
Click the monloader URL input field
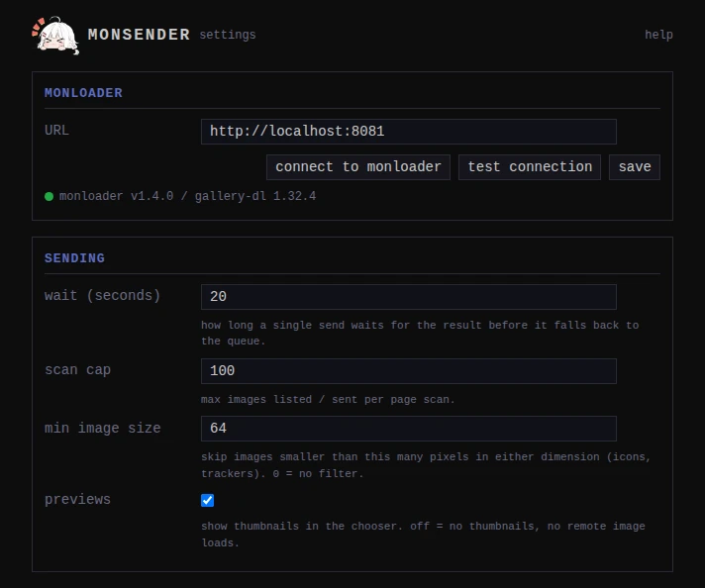(x=409, y=132)
